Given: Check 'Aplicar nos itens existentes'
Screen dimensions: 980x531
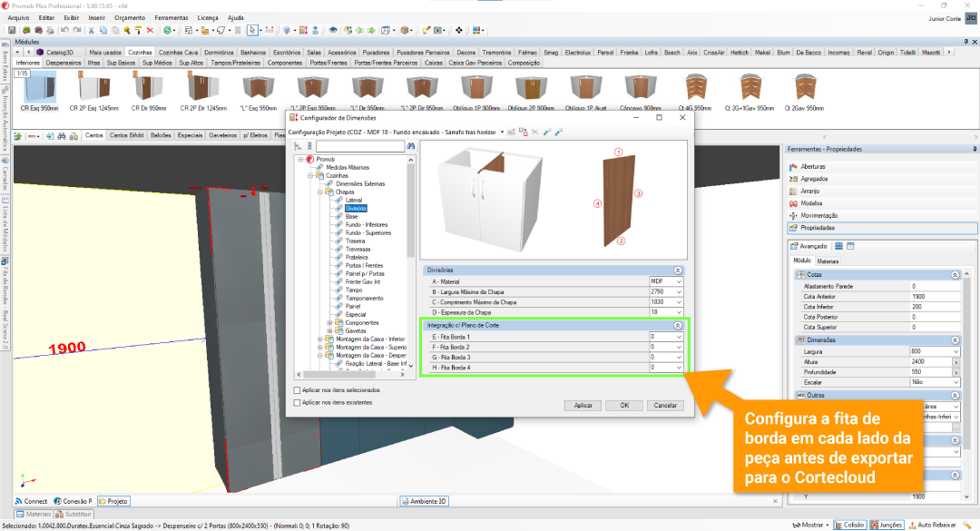Looking at the screenshot, I should tap(297, 402).
